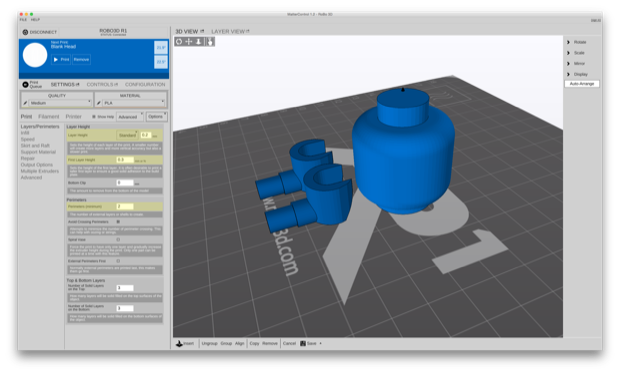This screenshot has height=374, width=620.
Task: Select the Infill settings category
Action: point(25,133)
